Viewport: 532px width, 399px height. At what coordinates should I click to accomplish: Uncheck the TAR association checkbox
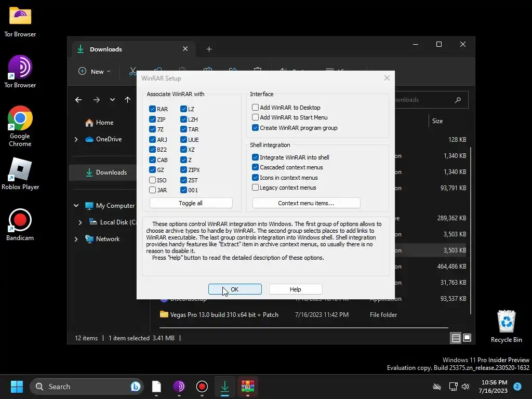click(183, 129)
